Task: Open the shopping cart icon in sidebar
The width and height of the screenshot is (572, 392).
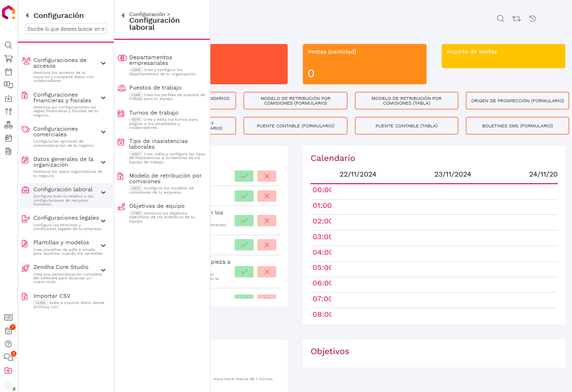Action: (x=9, y=59)
